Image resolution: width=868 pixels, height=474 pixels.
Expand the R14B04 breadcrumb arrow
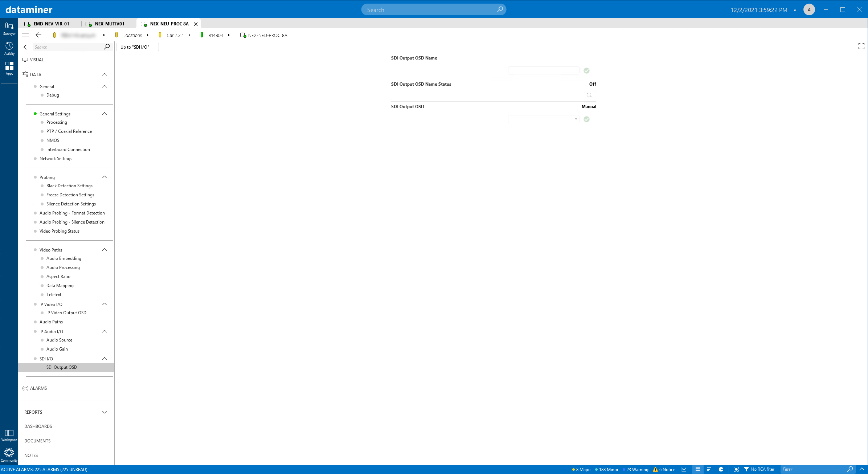229,35
